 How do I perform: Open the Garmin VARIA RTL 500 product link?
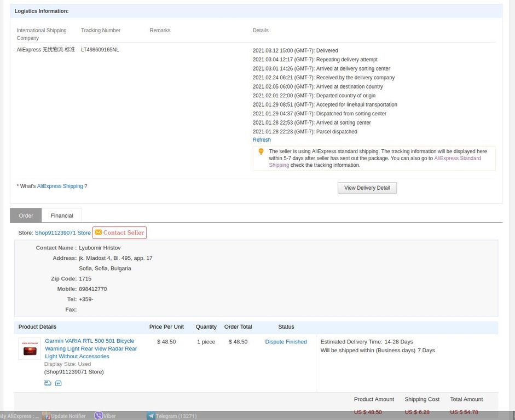(91, 348)
